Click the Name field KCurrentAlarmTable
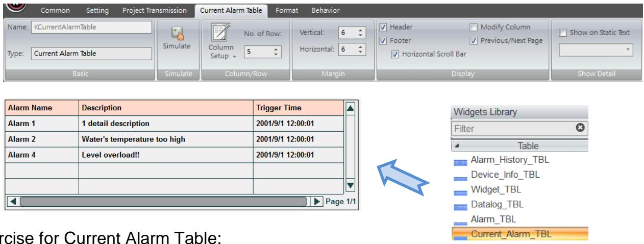Image resolution: width=644 pixels, height=244 pixels. tap(91, 27)
